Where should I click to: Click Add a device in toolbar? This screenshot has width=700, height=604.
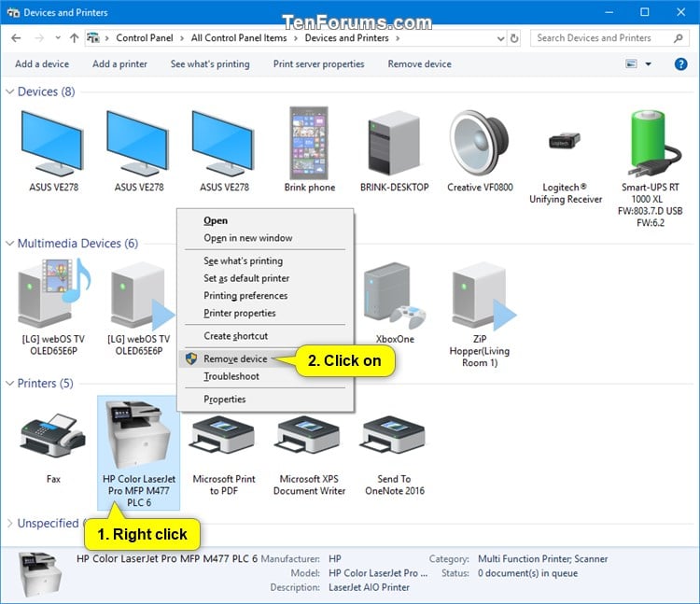point(42,64)
